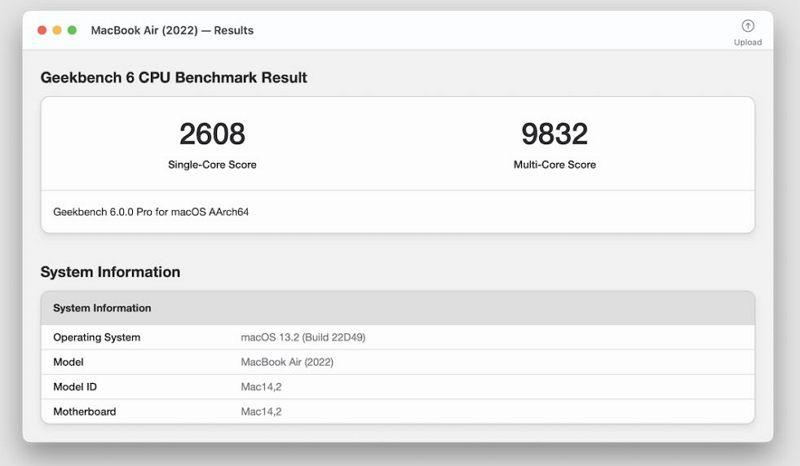Select the single-core score 2608
This screenshot has width=800, height=466.
(212, 134)
